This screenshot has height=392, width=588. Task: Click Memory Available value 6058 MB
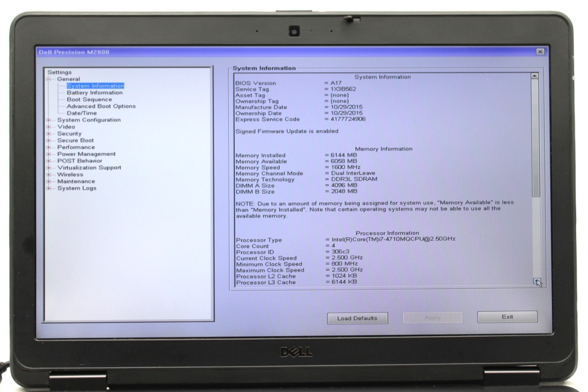coord(344,161)
